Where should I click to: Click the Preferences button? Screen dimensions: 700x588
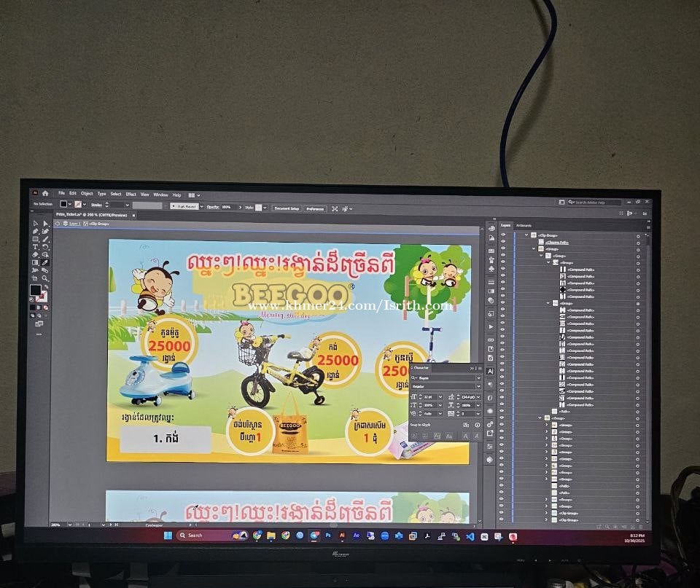(x=314, y=208)
